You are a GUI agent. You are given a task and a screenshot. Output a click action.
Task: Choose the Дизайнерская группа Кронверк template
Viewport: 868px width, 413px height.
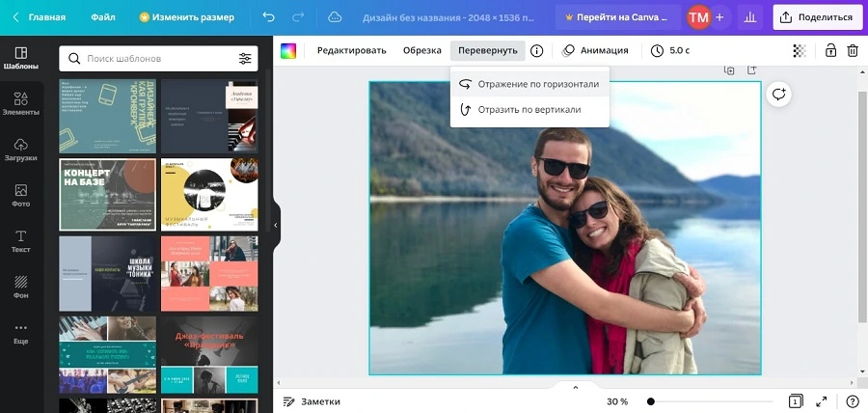107,116
